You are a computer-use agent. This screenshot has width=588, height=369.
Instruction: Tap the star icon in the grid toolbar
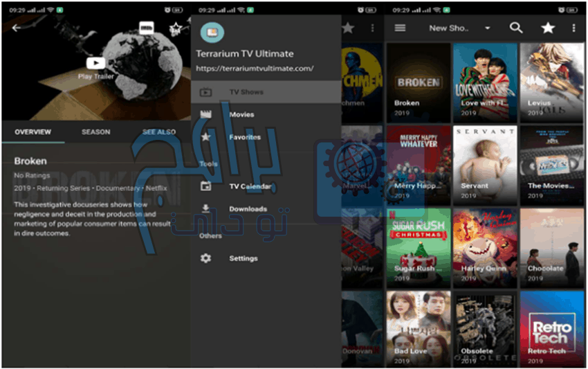click(547, 28)
